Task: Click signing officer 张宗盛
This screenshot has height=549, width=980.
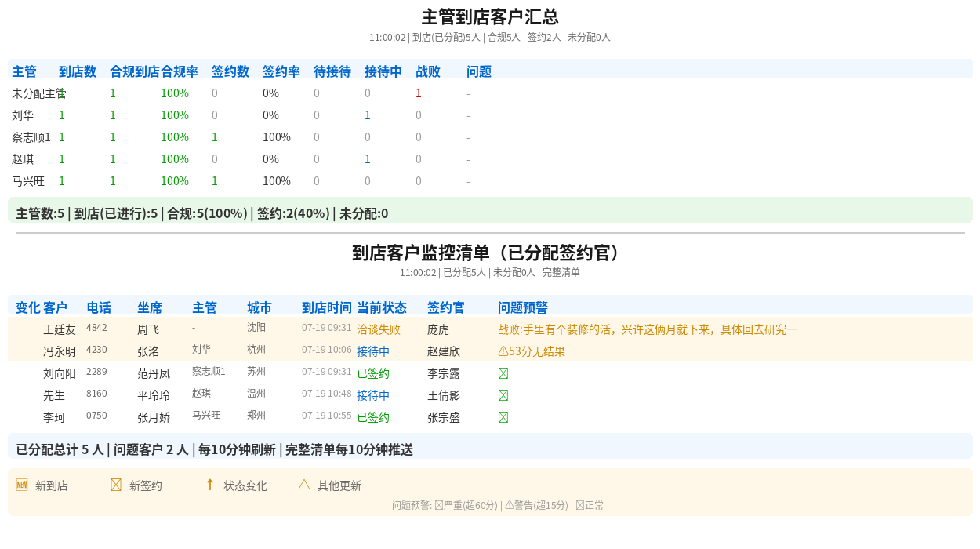Action: click(x=444, y=417)
